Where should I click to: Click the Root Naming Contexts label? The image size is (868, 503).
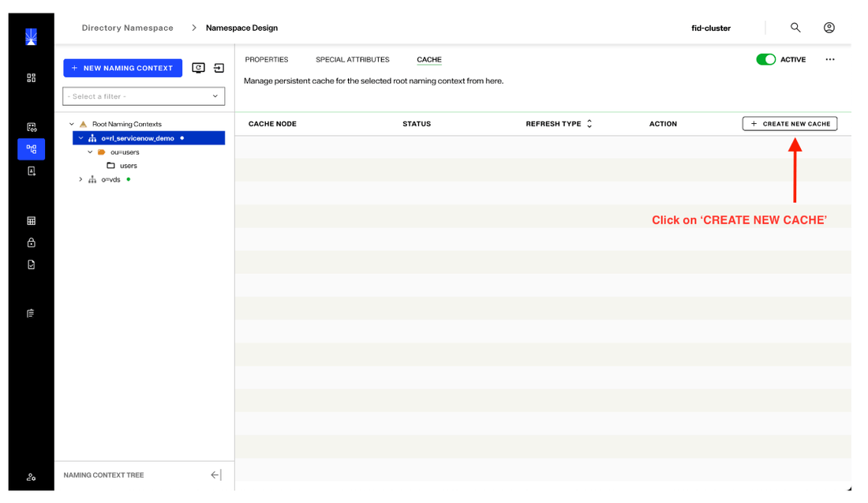coord(127,124)
